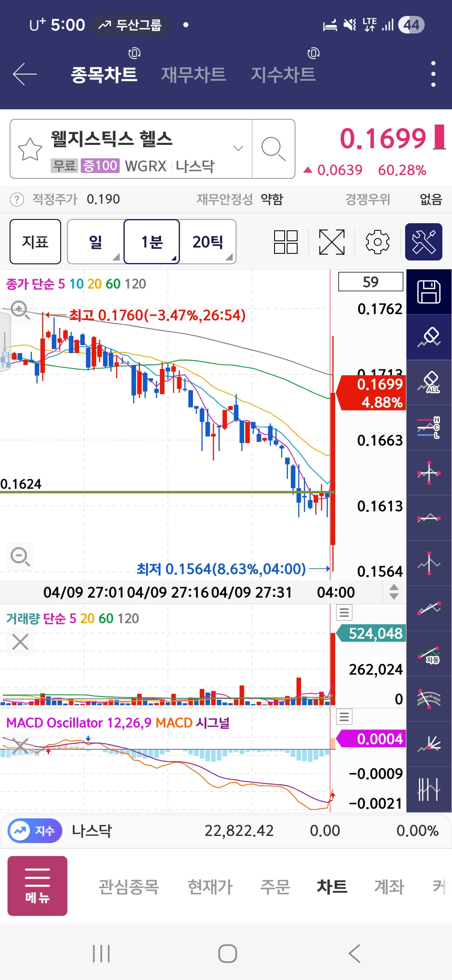Add 웰지스틱스 헬스 to favorites via the star
Image resolution: width=452 pixels, height=980 pixels.
[x=30, y=149]
